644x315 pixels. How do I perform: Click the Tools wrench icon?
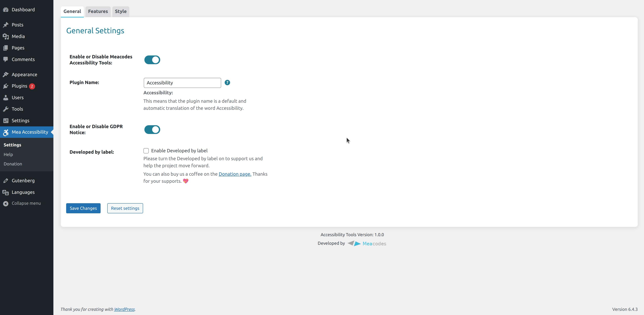pos(6,109)
